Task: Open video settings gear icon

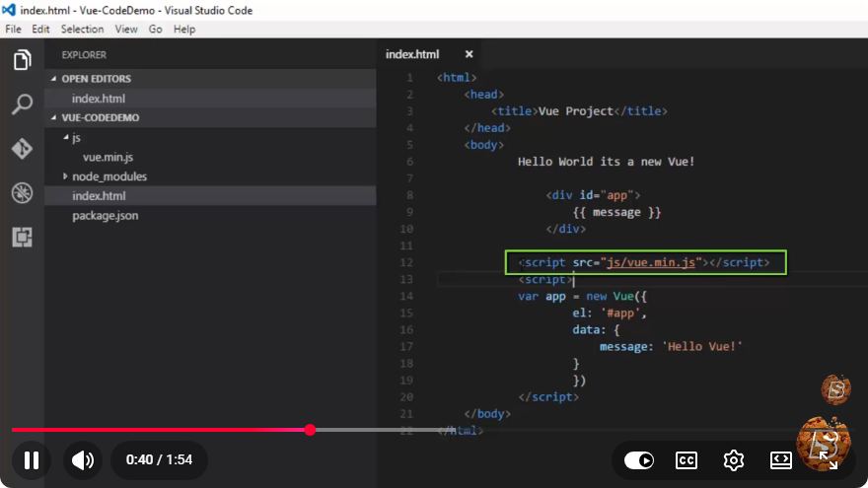Action: (734, 459)
